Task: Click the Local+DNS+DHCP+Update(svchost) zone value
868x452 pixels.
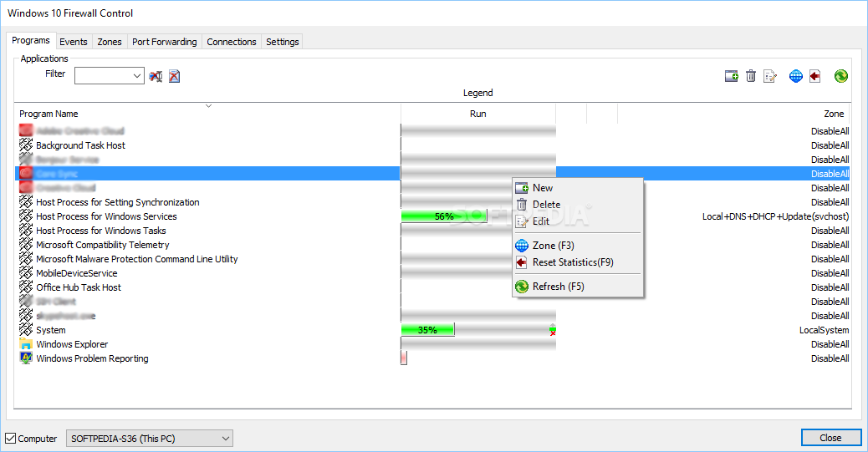Action: tap(775, 216)
